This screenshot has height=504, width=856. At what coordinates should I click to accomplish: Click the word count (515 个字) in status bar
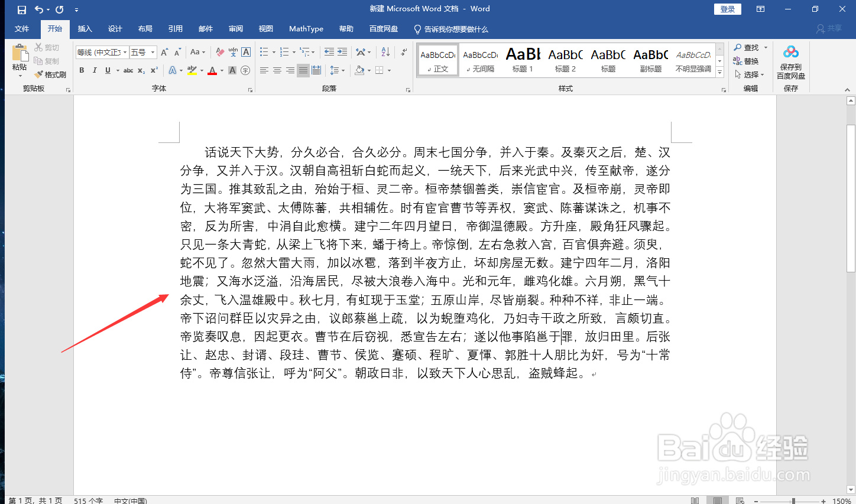89,500
